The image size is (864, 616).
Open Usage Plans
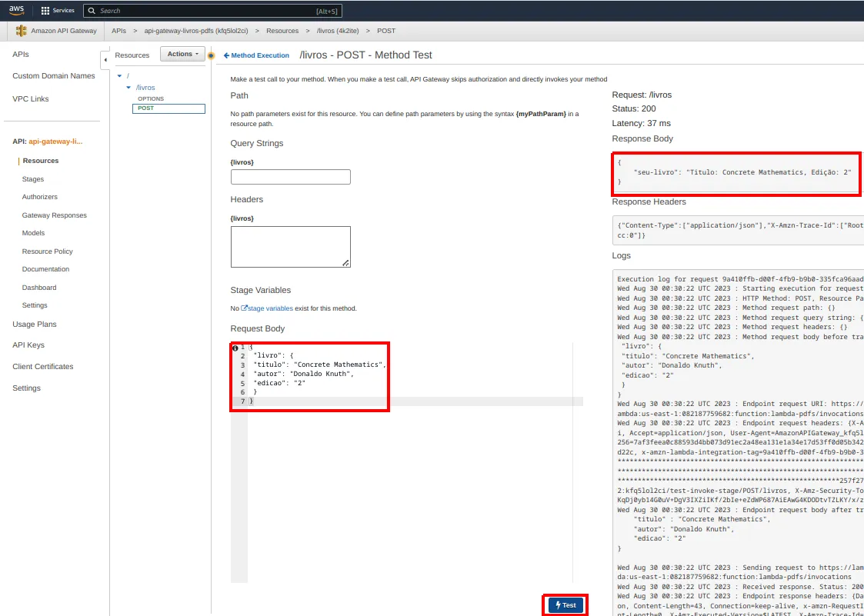34,325
